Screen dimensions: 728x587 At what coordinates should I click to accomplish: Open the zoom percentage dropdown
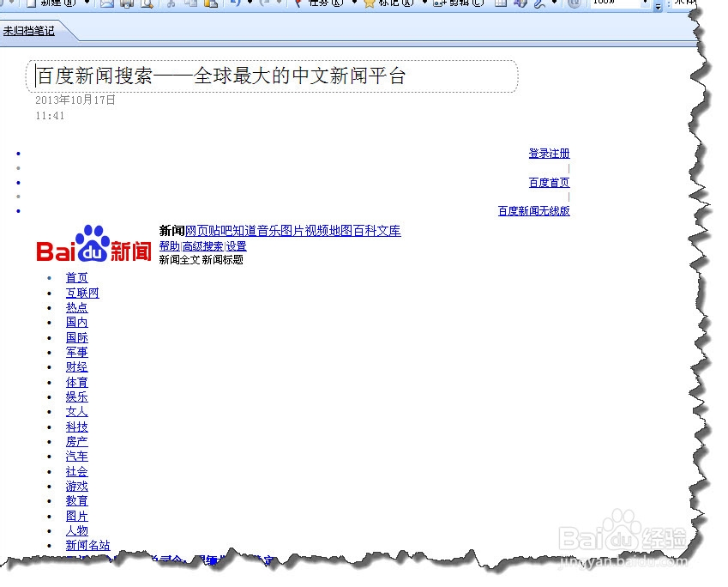[x=645, y=3]
